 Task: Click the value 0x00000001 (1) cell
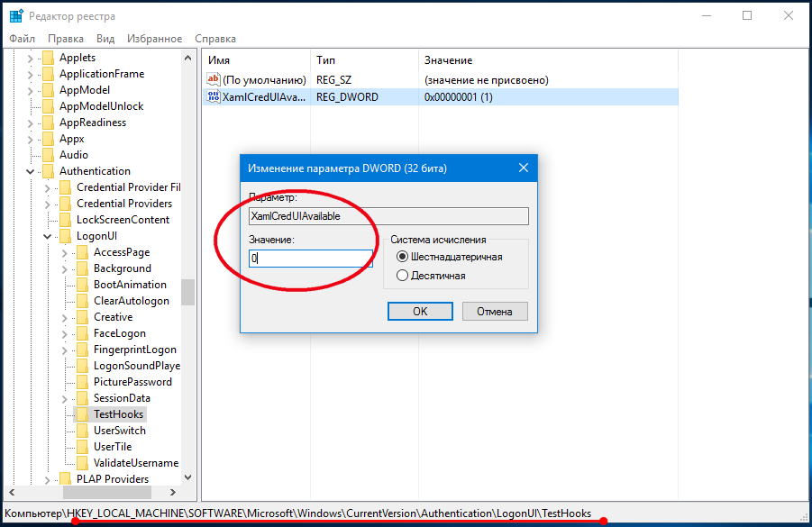(459, 96)
